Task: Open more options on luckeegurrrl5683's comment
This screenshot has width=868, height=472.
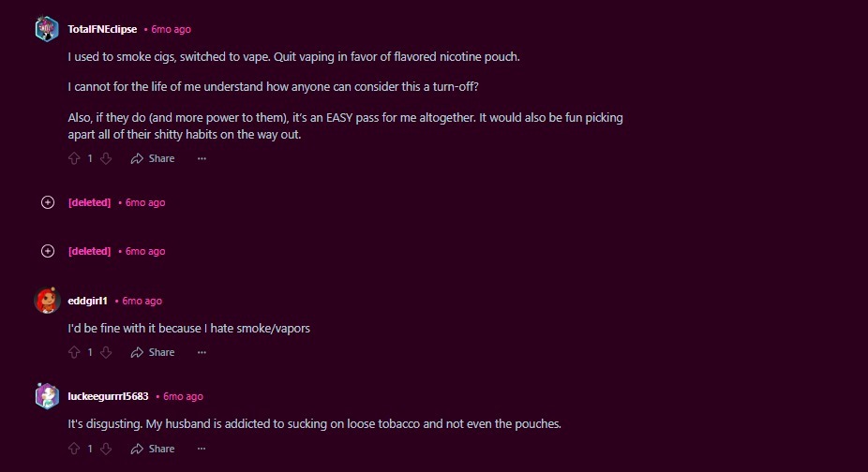Action: (x=202, y=450)
